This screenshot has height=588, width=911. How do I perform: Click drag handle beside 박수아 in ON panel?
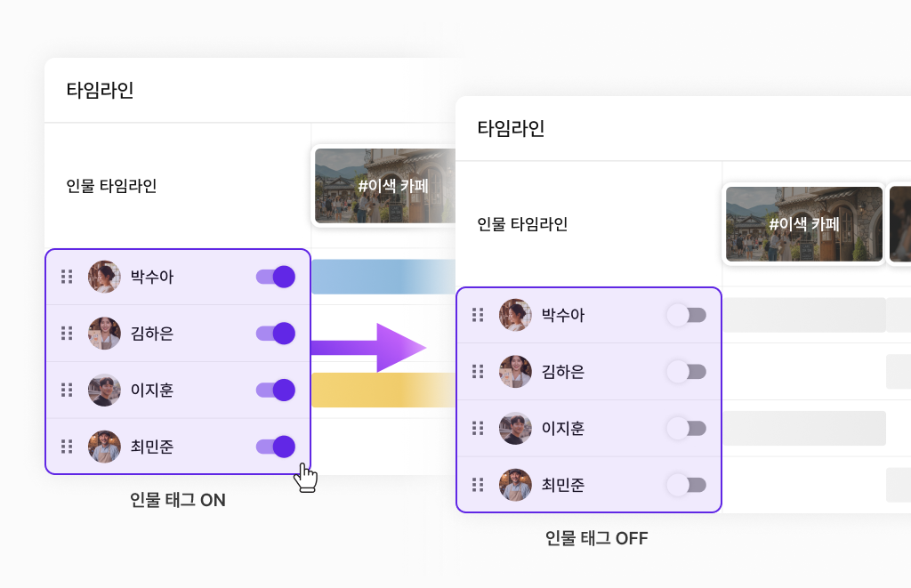point(67,277)
